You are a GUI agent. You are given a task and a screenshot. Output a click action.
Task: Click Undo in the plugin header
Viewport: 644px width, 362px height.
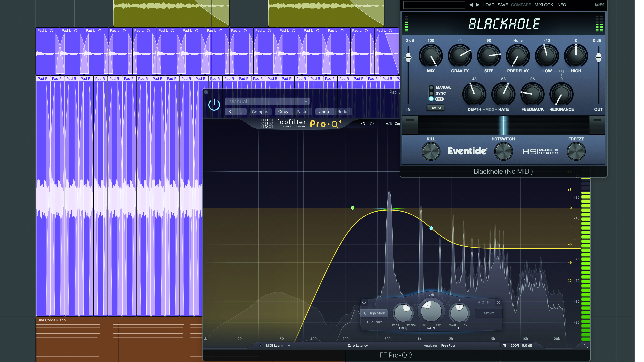pyautogui.click(x=323, y=112)
